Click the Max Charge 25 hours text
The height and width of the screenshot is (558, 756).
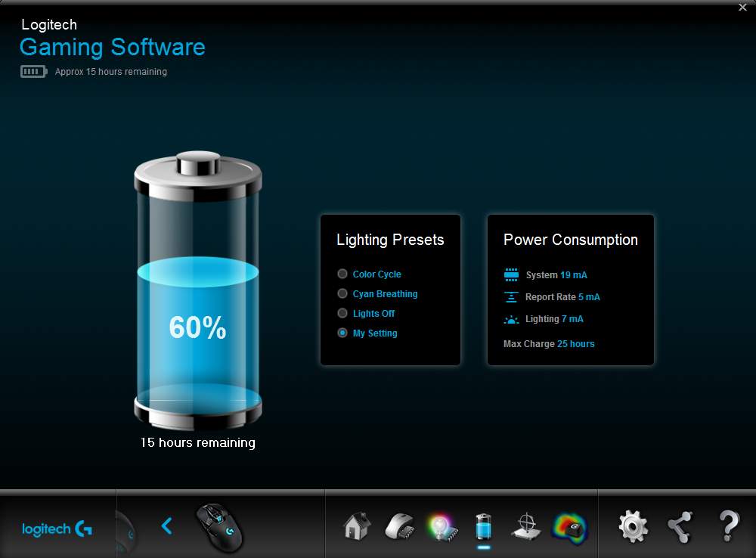[x=549, y=344]
